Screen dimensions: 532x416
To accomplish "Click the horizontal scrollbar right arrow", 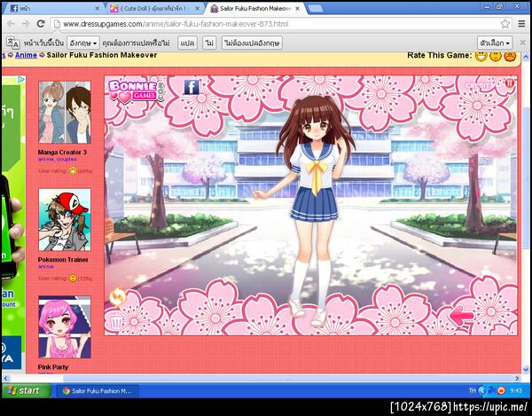I will [518, 378].
